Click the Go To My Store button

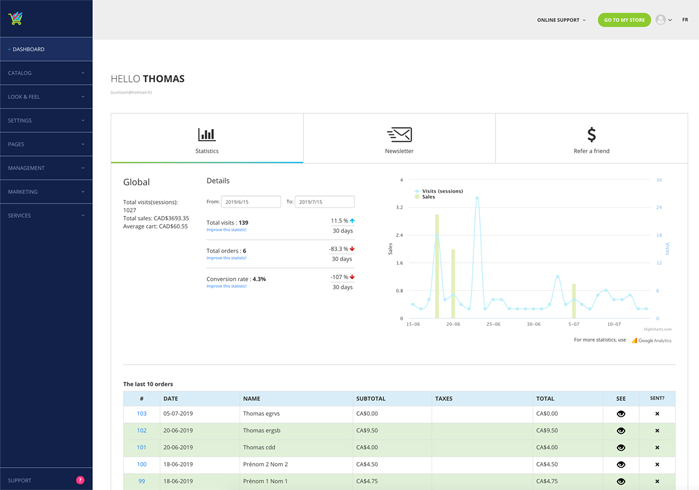(624, 20)
